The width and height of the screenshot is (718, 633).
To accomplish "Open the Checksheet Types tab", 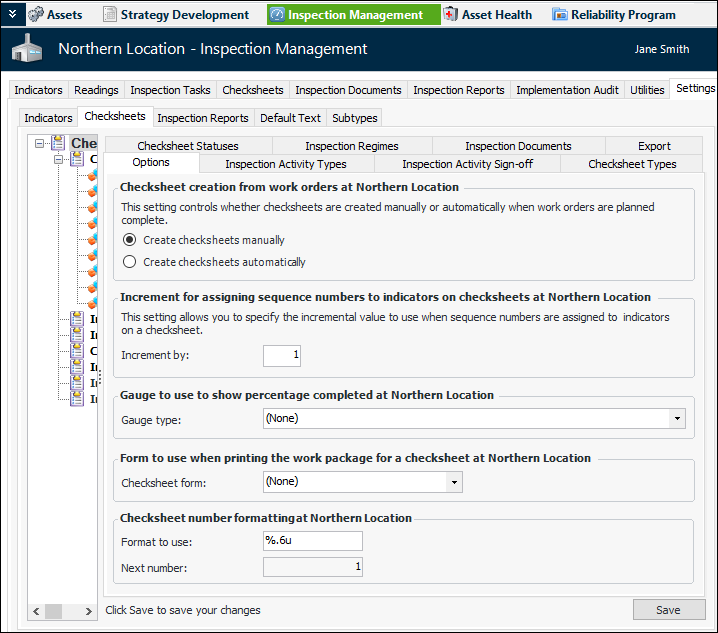I will (631, 164).
